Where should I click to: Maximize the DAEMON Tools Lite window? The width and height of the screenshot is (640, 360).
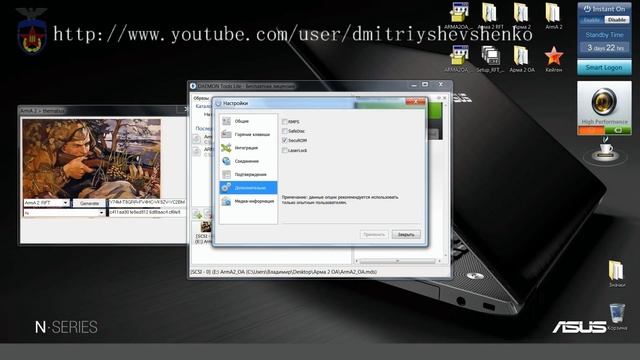click(425, 84)
